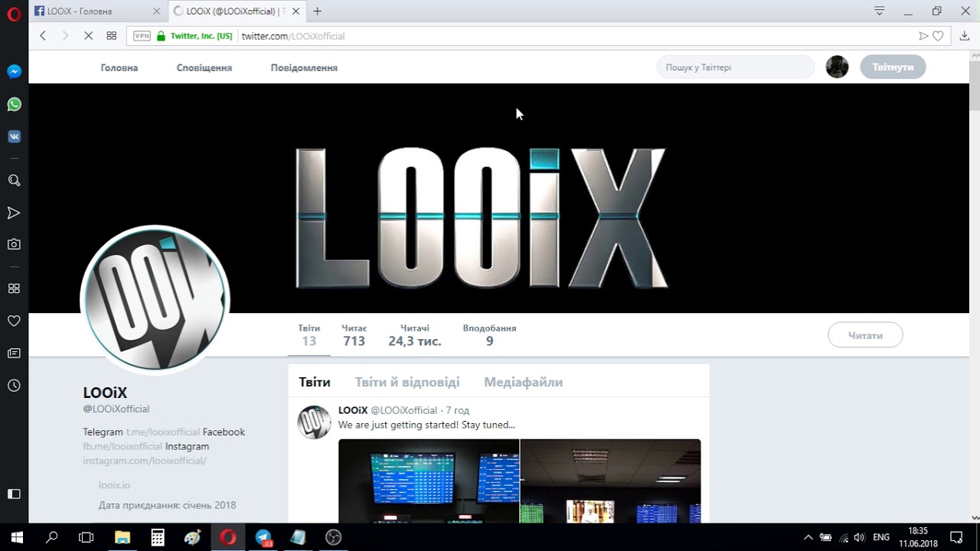Image resolution: width=980 pixels, height=551 pixels.
Task: Click the green security padlock icon
Action: (161, 36)
